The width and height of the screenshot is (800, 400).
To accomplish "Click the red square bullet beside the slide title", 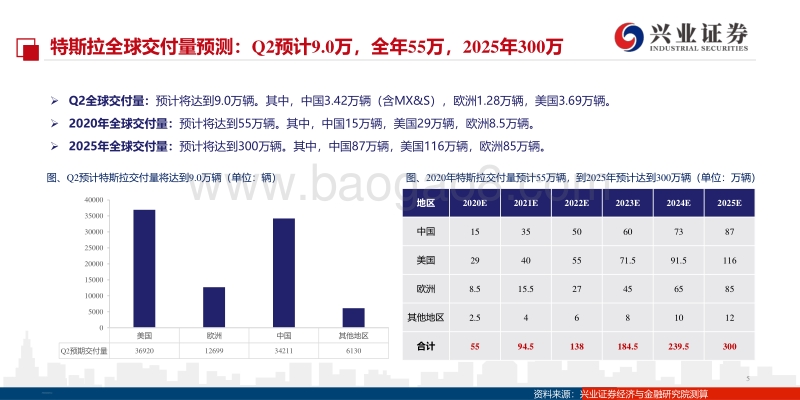I will (28, 48).
